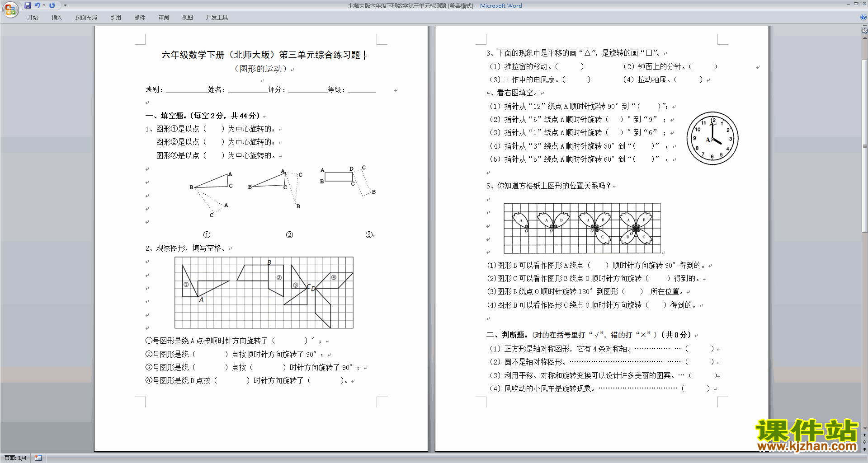The width and height of the screenshot is (868, 463).
Task: Click the document title 六年级数学下册 heading
Action: click(x=261, y=55)
